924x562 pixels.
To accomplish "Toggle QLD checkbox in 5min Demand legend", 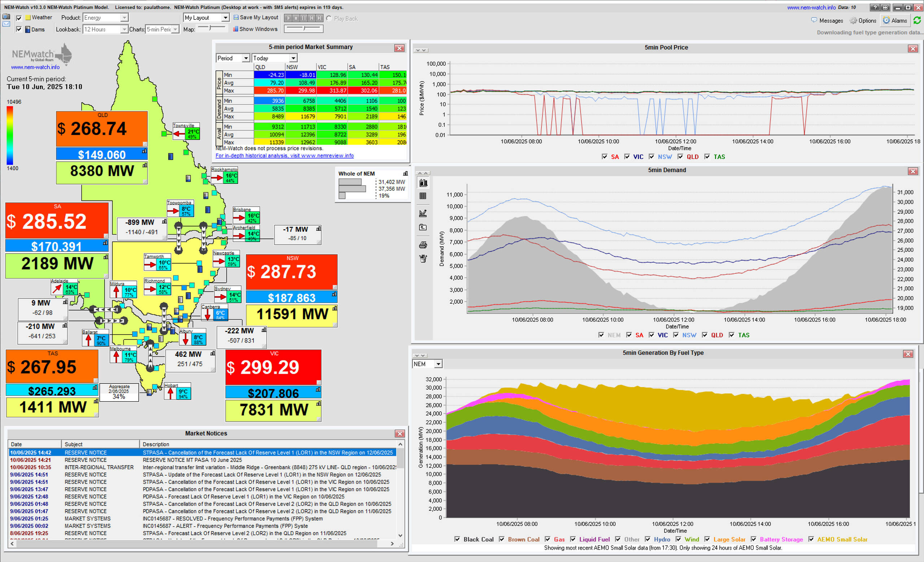I will tap(705, 335).
